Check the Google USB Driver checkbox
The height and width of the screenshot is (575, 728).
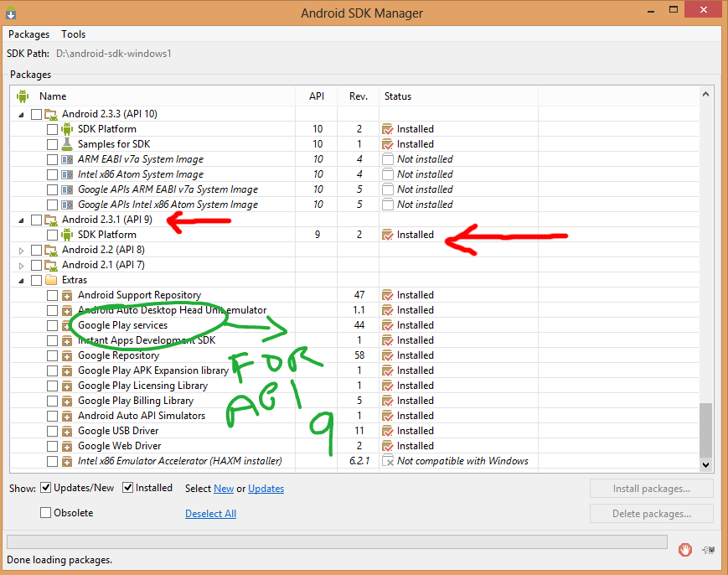[x=52, y=431]
